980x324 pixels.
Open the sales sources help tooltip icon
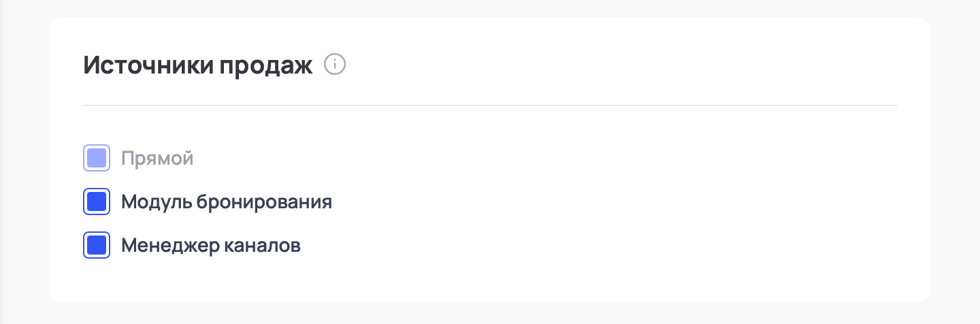(x=335, y=65)
